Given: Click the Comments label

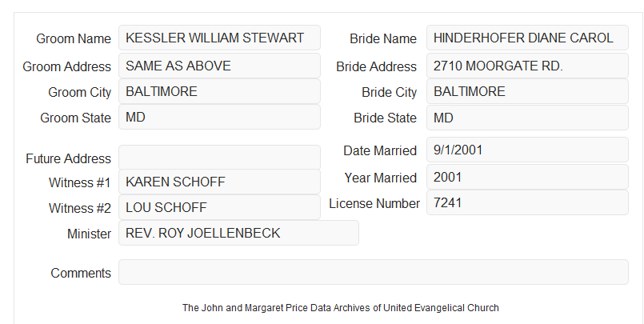Looking at the screenshot, I should coord(81,273).
